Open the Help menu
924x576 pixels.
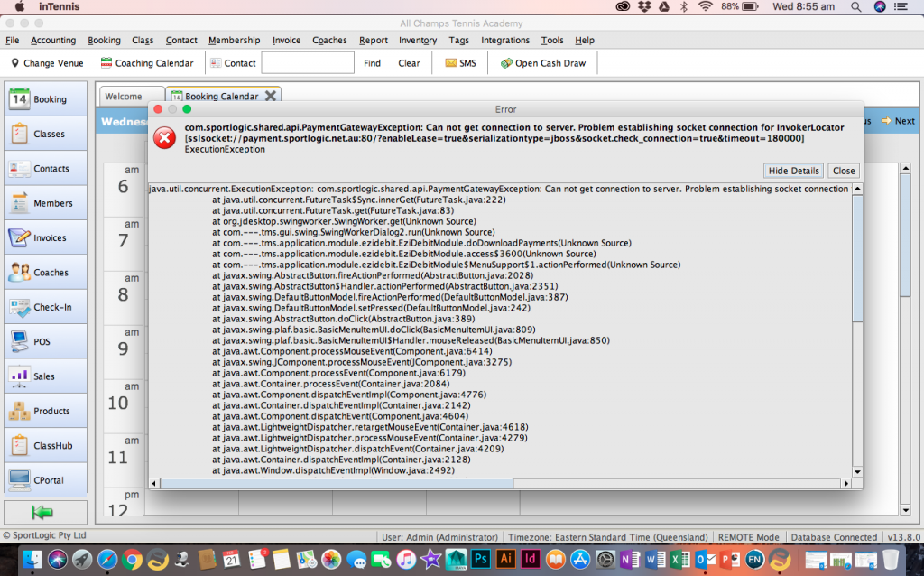pos(585,40)
